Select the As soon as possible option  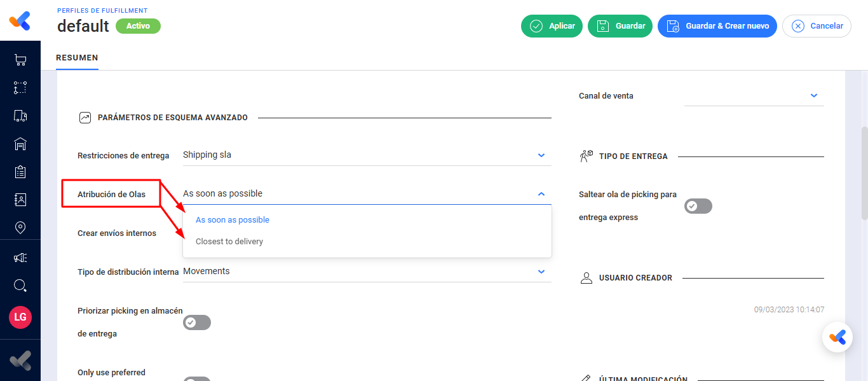click(x=233, y=220)
